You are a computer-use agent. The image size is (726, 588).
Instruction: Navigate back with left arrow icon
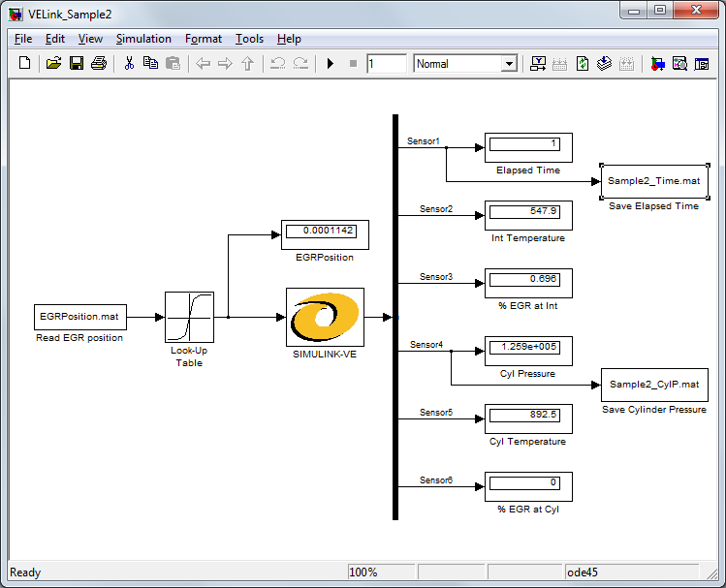(203, 63)
